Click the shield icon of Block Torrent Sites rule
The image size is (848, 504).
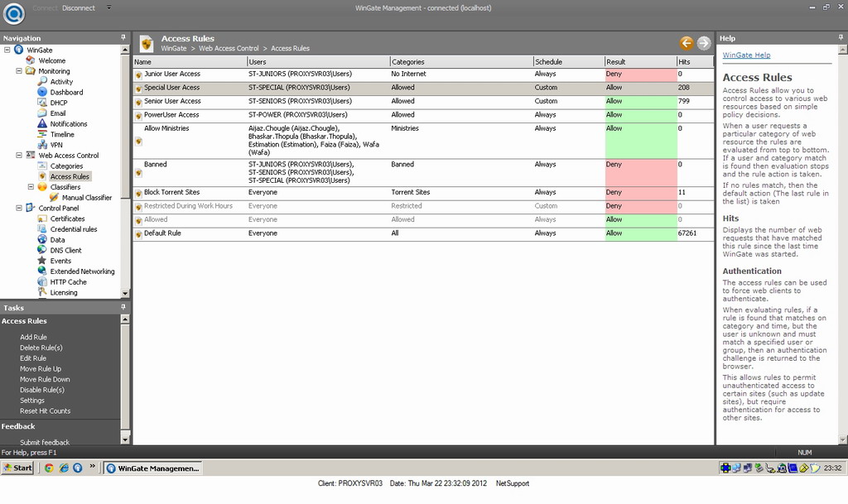(x=138, y=194)
